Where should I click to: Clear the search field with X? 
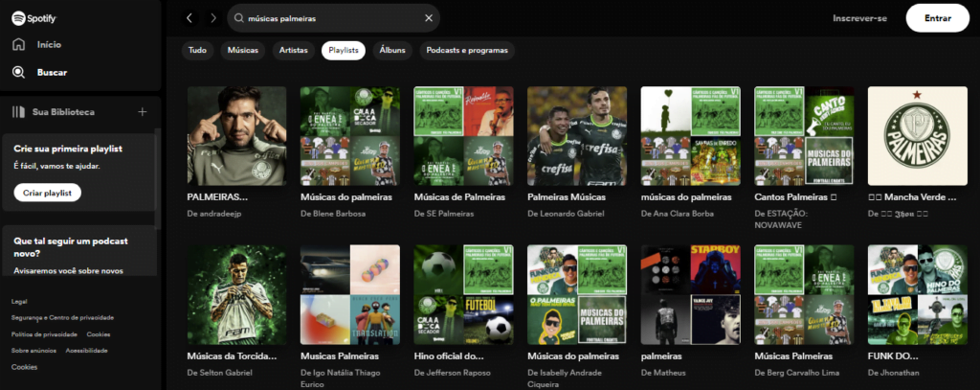click(429, 18)
